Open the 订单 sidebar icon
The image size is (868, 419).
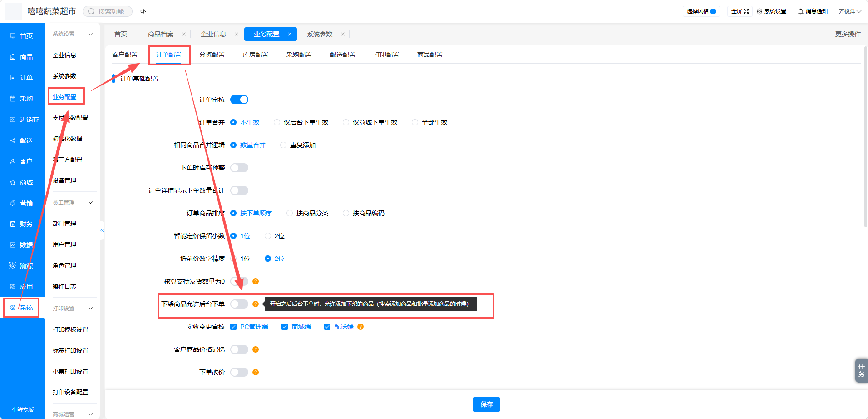[x=13, y=78]
